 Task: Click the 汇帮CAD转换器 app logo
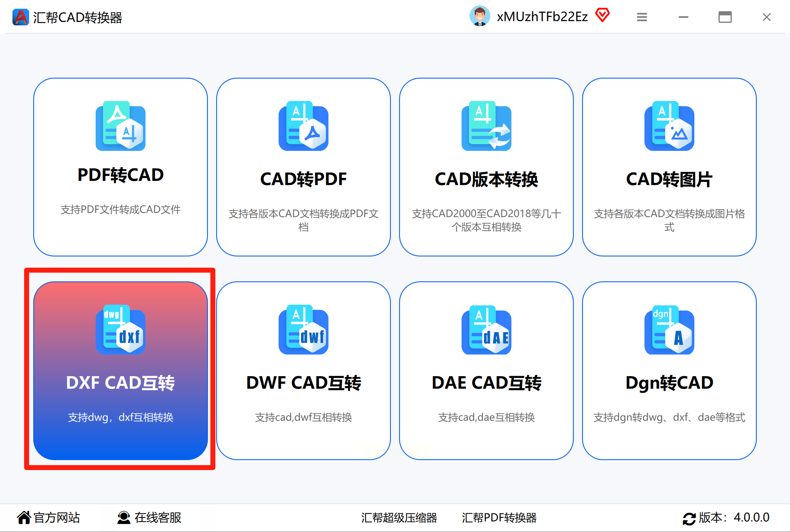tap(20, 17)
